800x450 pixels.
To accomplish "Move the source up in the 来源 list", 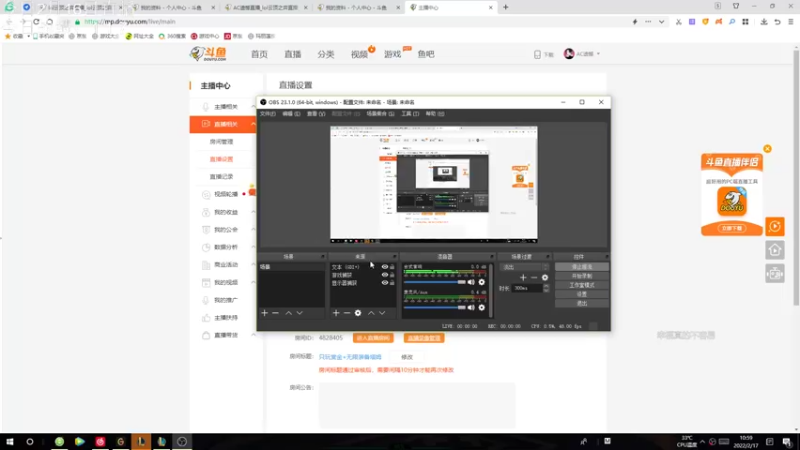I will coord(371,313).
